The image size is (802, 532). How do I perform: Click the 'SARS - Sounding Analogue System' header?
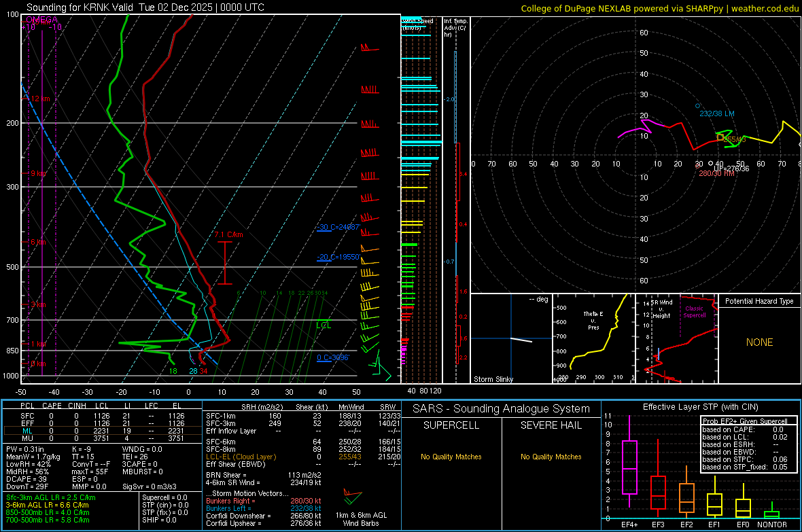tap(502, 409)
